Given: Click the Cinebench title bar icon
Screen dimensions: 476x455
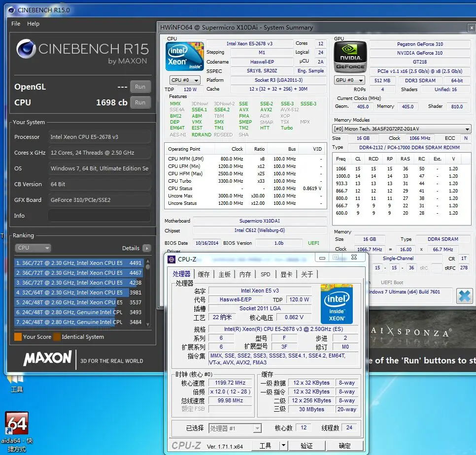Looking at the screenshot, I should (x=11, y=10).
